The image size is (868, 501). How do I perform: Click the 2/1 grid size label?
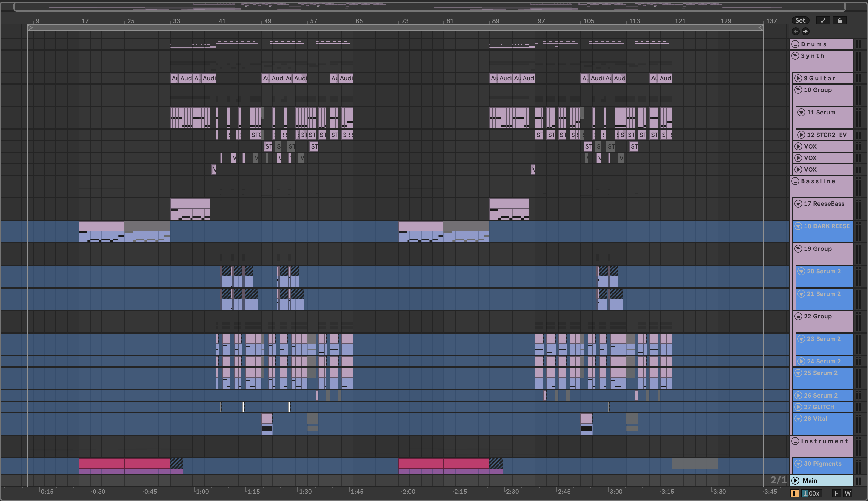coord(778,480)
